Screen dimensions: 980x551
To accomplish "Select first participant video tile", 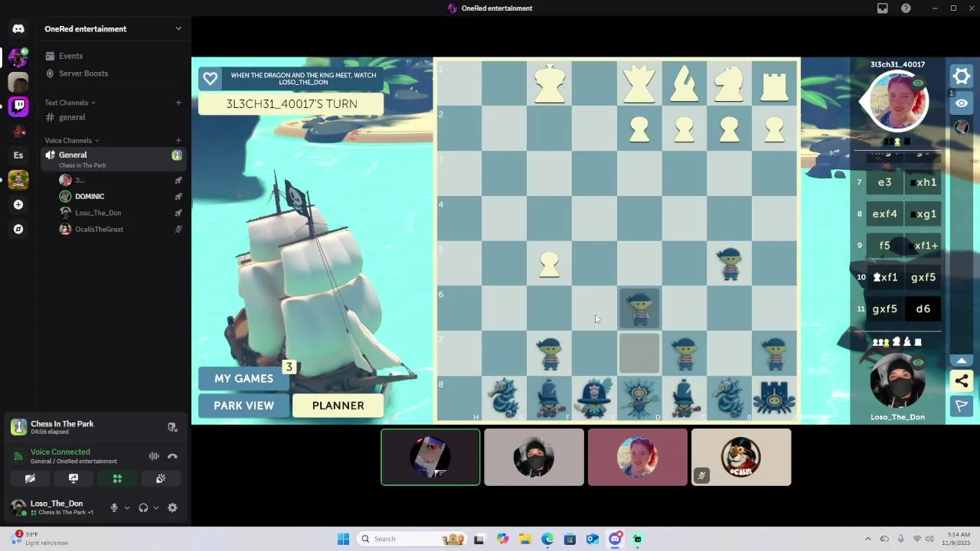I will 430,457.
